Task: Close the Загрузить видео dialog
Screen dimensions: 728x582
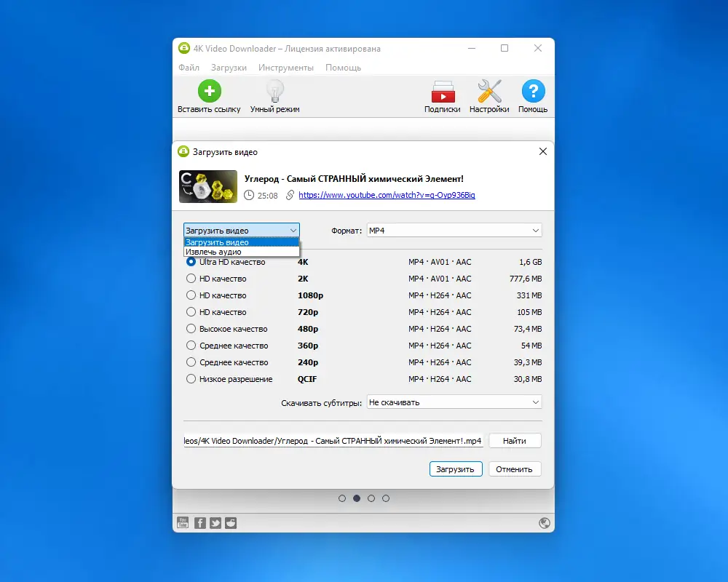Action: (x=543, y=151)
